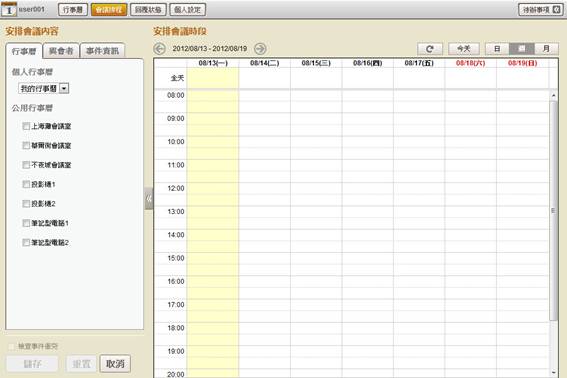Screen dimensions: 567x378
Task: Switch to day view with the 日 button
Action: pyautogui.click(x=497, y=49)
